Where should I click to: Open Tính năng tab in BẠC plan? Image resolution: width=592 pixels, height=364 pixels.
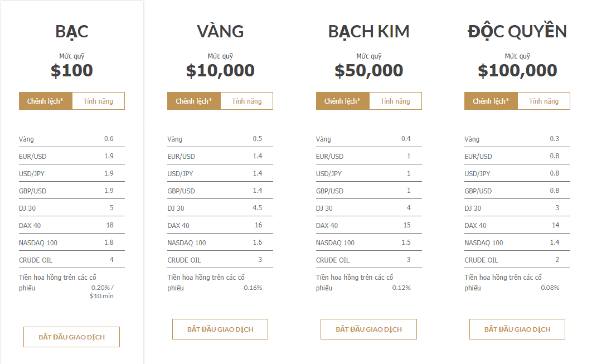[98, 101]
